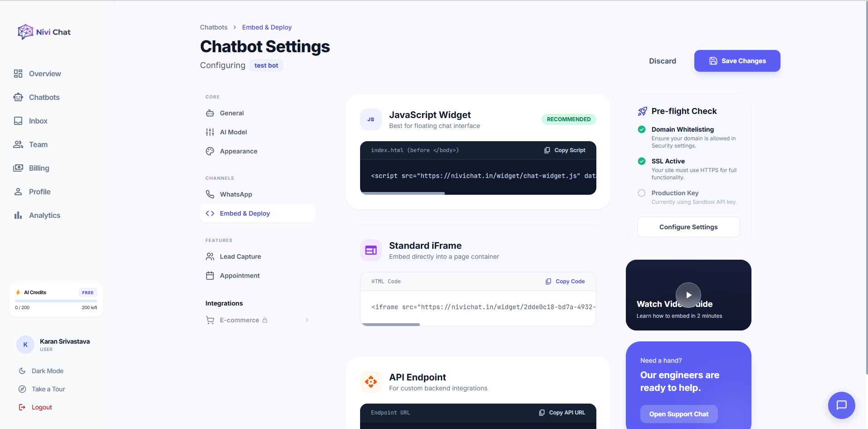Click the AI Model sliders icon
This screenshot has width=868, height=429.
[210, 132]
